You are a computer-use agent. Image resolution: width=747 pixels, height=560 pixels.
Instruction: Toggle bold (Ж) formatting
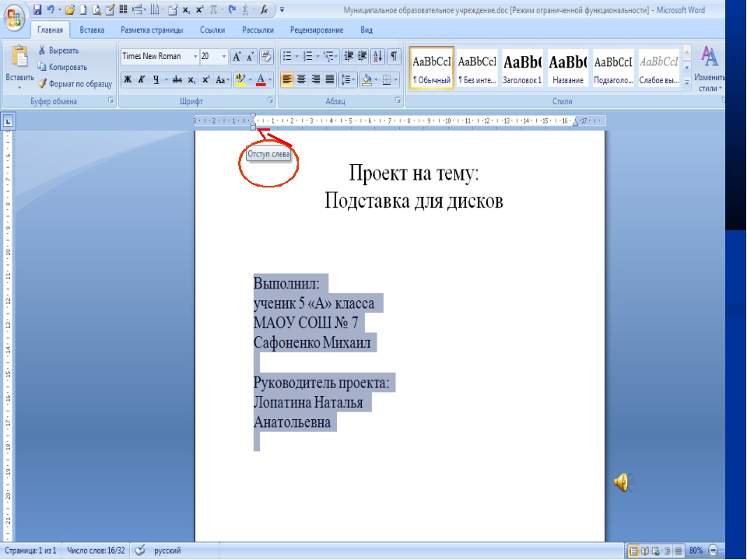click(128, 79)
